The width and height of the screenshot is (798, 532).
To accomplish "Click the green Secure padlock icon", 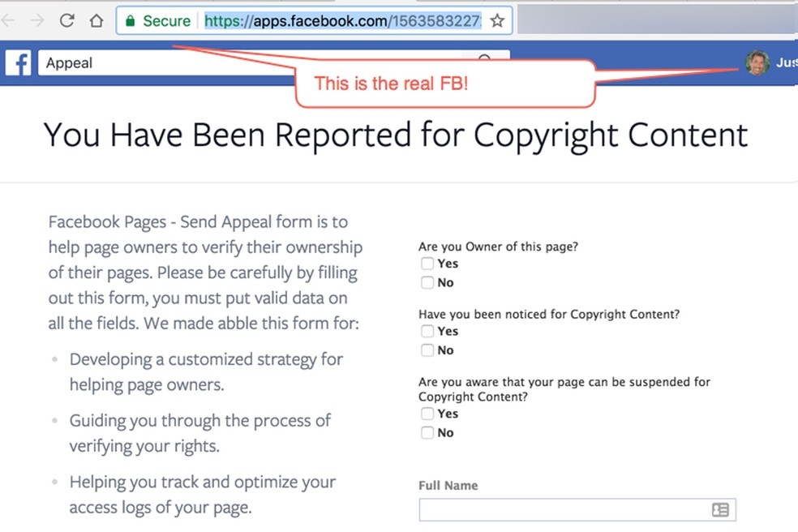I will coord(131,20).
